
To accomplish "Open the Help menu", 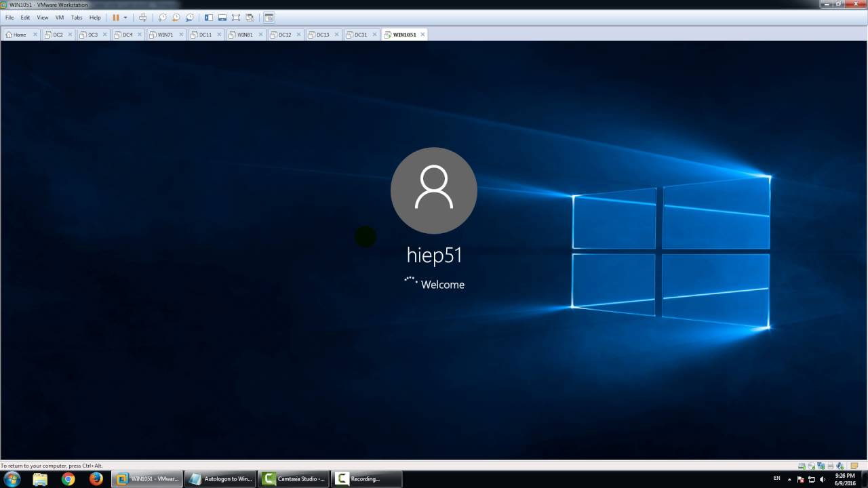I will pos(95,18).
